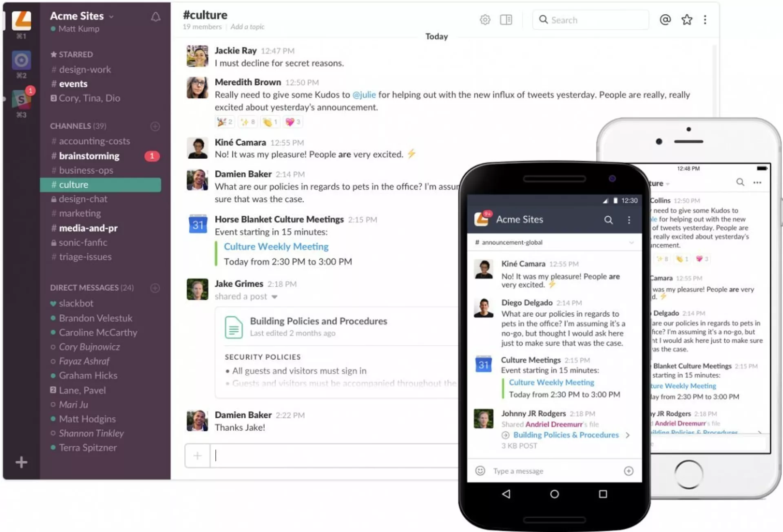Click the star/favorites icon top right

(686, 20)
